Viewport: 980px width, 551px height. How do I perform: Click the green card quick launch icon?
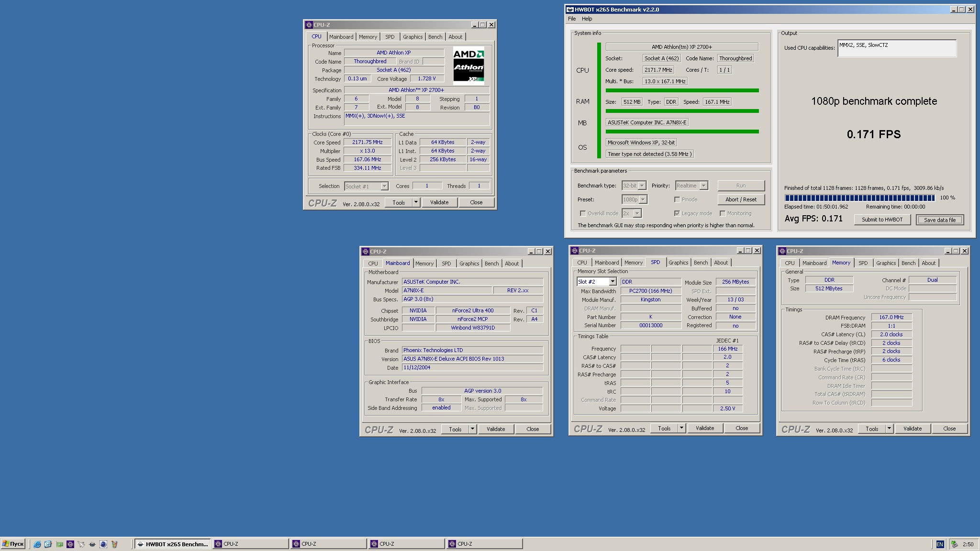pyautogui.click(x=59, y=544)
